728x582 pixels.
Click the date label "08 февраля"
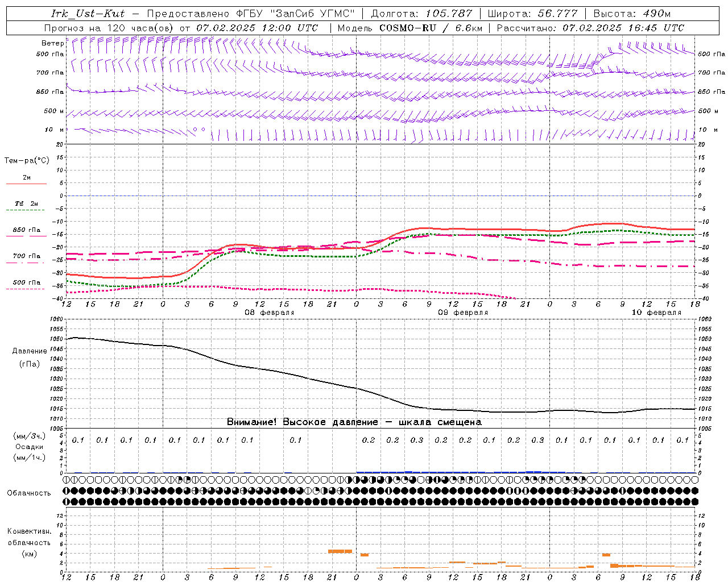coord(270,313)
